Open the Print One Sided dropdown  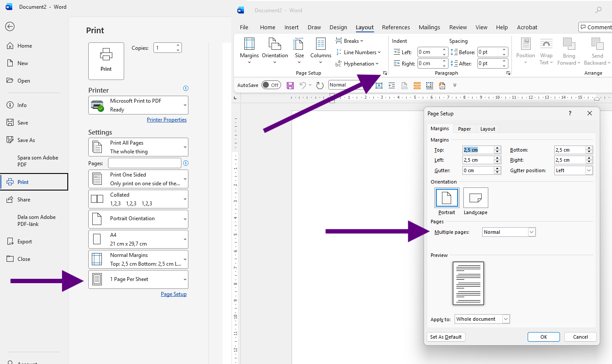[x=138, y=179]
